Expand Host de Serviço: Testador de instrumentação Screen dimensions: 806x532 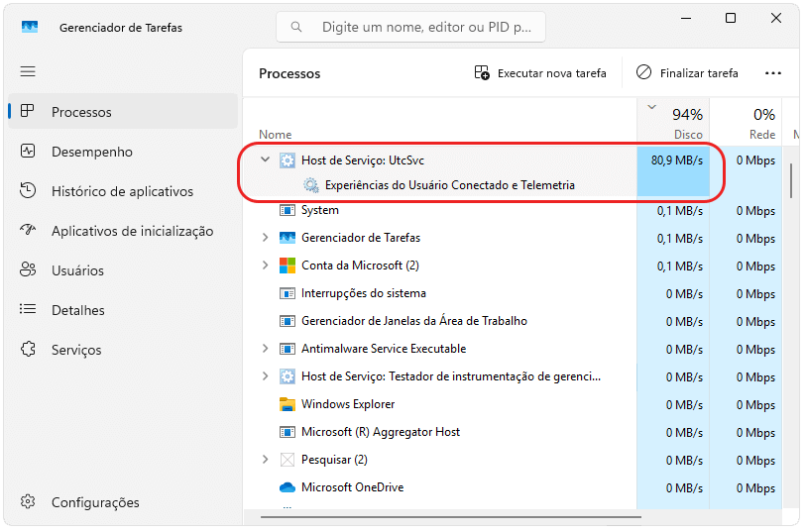(x=266, y=375)
